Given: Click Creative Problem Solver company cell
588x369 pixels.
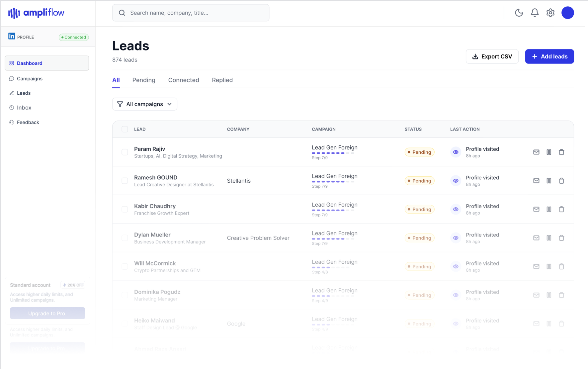Looking at the screenshot, I should tap(258, 238).
